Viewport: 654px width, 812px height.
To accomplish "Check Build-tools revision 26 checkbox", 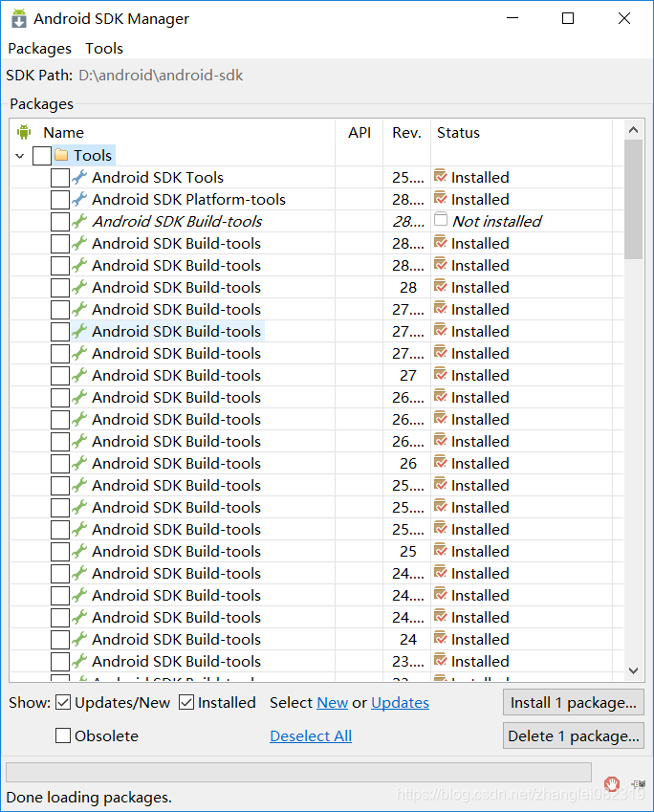I will pos(60,464).
